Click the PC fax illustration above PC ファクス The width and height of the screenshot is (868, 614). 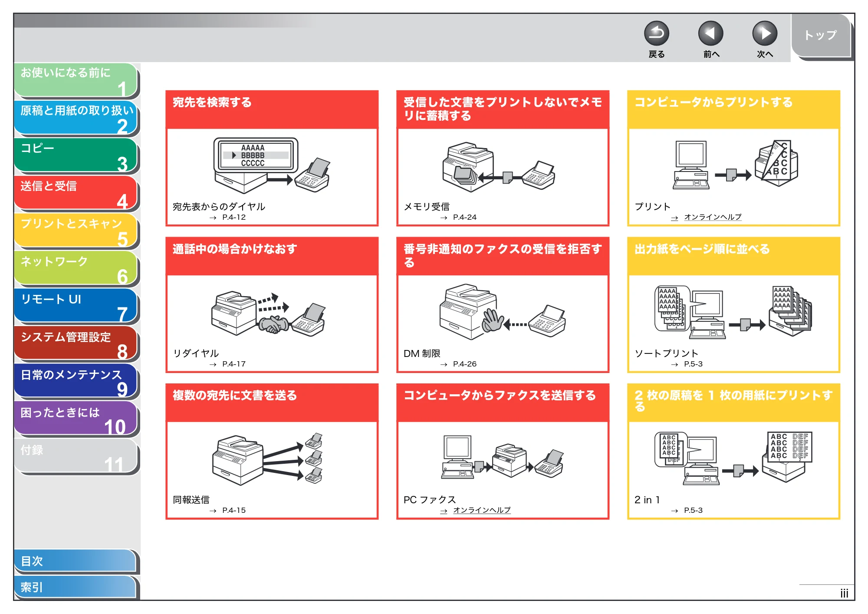502,458
